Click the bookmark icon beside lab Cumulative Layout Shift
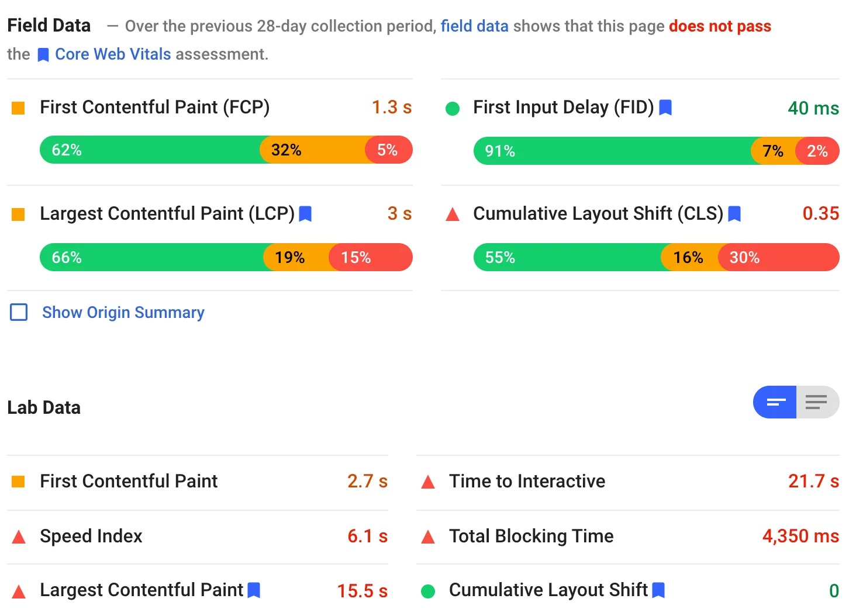 click(x=659, y=590)
